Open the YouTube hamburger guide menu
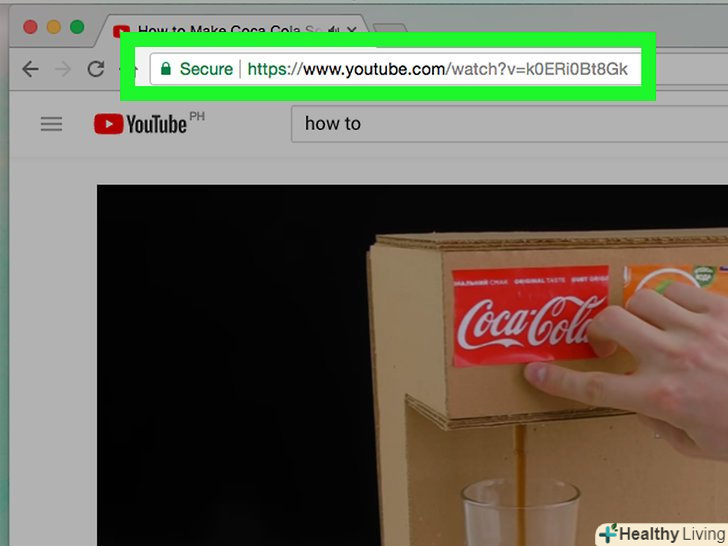 (51, 124)
